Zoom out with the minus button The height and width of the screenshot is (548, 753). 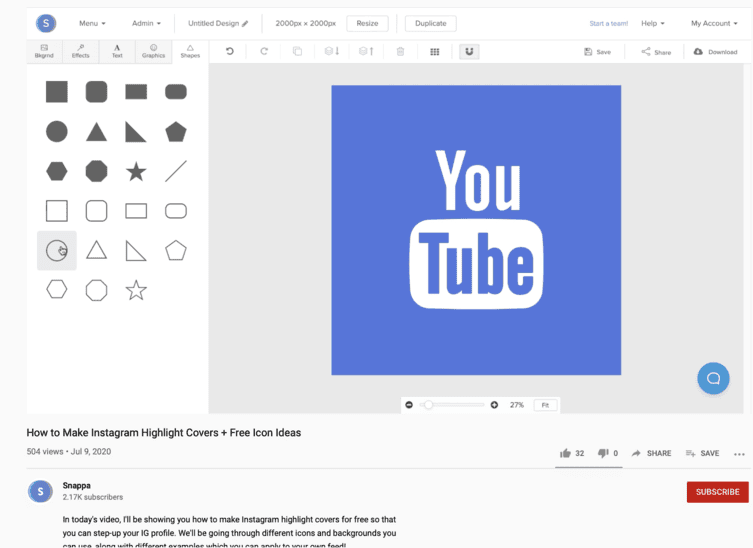[x=409, y=405]
